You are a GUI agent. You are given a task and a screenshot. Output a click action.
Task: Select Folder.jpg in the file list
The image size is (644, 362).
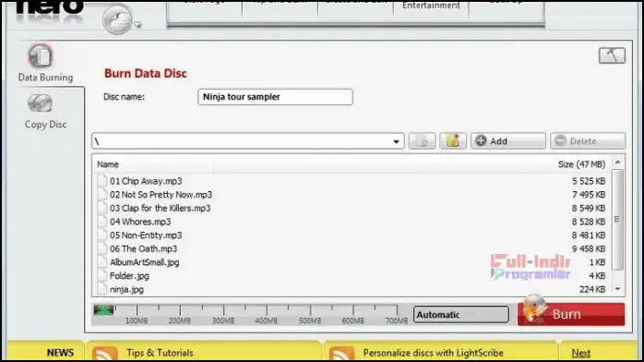coord(129,276)
